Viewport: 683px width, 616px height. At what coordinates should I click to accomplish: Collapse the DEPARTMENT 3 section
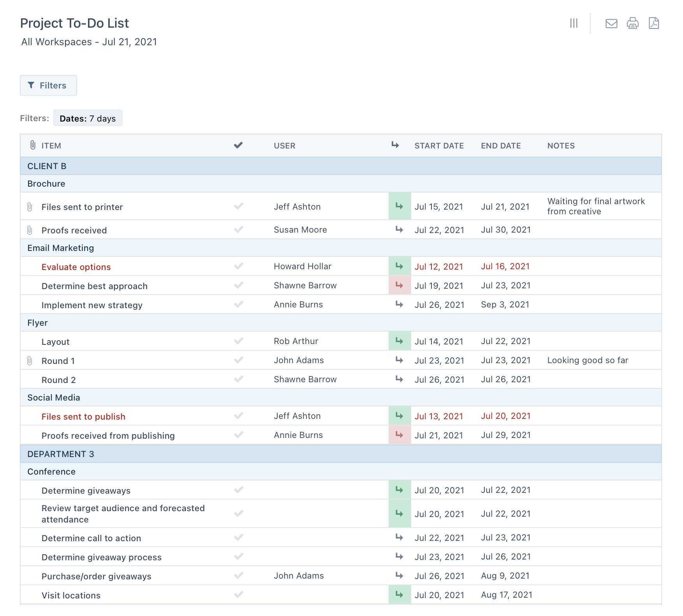point(60,454)
